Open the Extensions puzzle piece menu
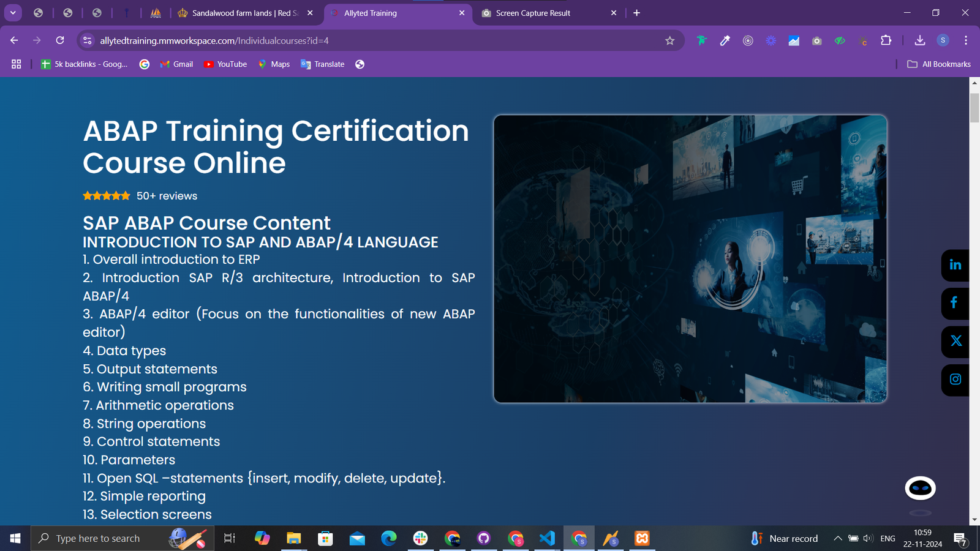 tap(886, 40)
